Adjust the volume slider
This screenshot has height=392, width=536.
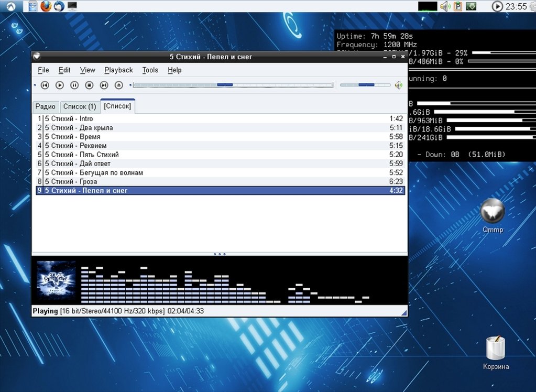pyautogui.click(x=365, y=85)
